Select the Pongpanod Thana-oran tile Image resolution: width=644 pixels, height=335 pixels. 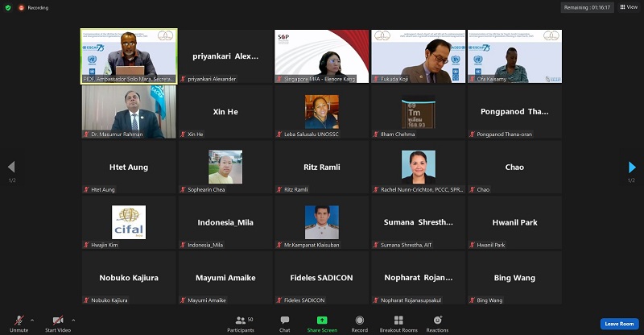pyautogui.click(x=514, y=112)
